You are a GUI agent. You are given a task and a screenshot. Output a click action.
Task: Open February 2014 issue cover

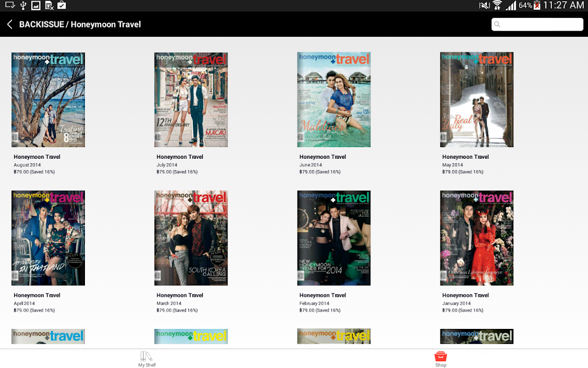click(334, 237)
